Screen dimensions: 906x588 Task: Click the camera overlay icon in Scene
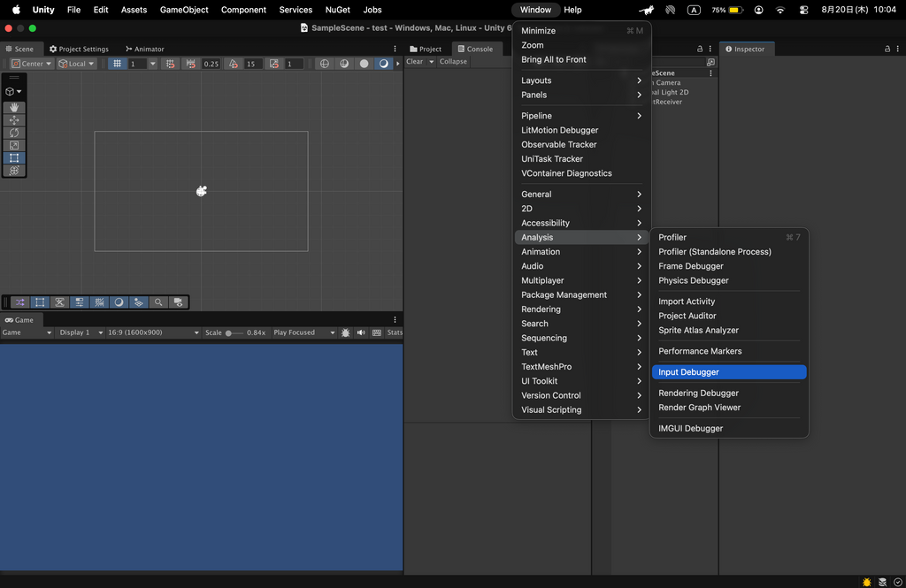pyautogui.click(x=178, y=302)
